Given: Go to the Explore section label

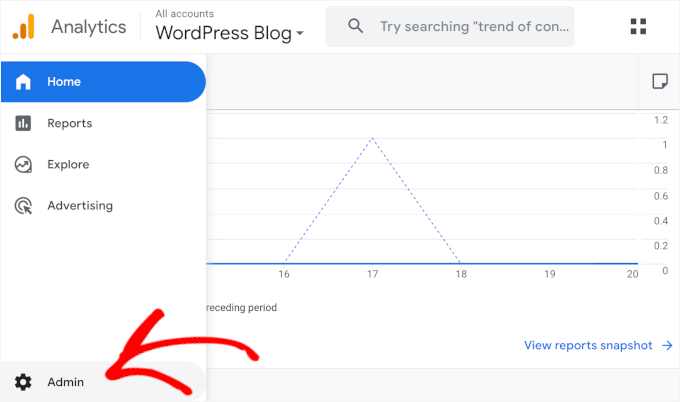Looking at the screenshot, I should tap(68, 164).
